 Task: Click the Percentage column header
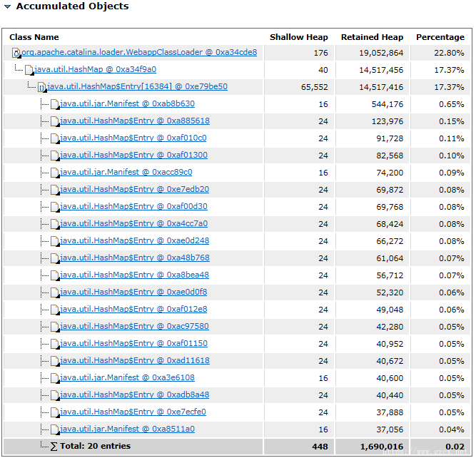pos(440,37)
